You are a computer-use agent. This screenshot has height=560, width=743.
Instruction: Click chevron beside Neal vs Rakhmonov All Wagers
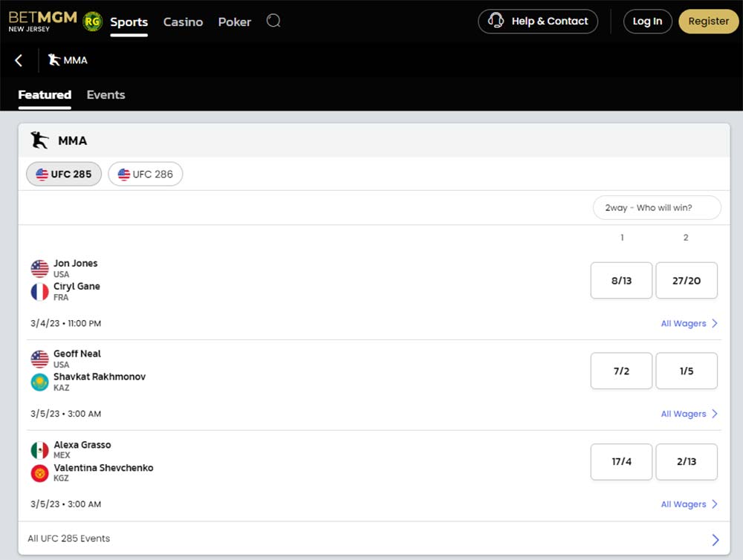pos(715,414)
